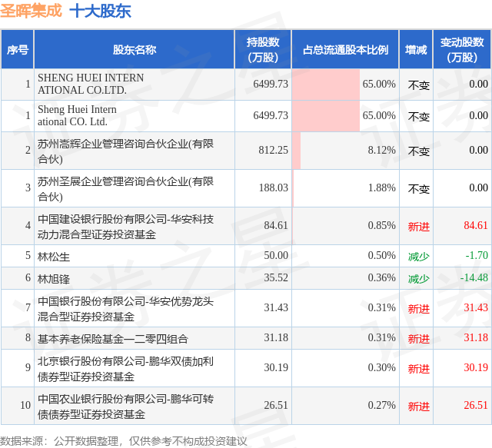492x448 pixels.
Task: Click 华安科技动力混合型证券投资基金 shareholder name
Action: (125, 226)
